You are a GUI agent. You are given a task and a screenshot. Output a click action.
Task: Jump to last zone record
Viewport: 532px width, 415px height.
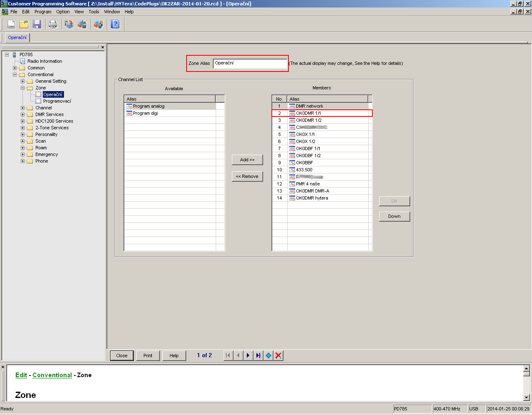click(x=258, y=356)
